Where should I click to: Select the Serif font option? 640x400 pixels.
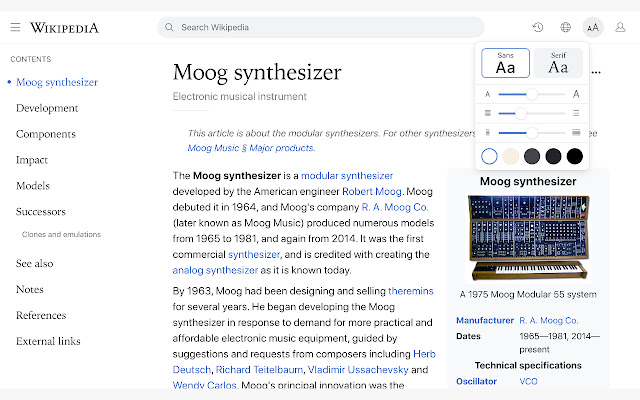pos(558,63)
